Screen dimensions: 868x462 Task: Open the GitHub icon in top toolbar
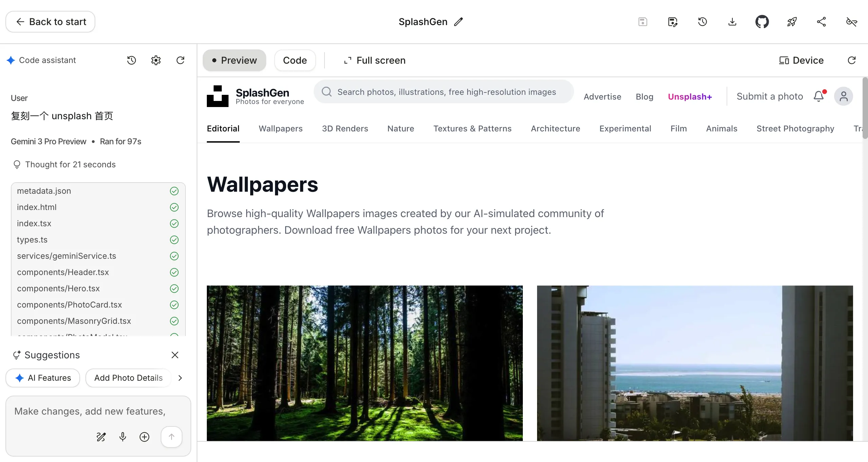click(x=762, y=22)
